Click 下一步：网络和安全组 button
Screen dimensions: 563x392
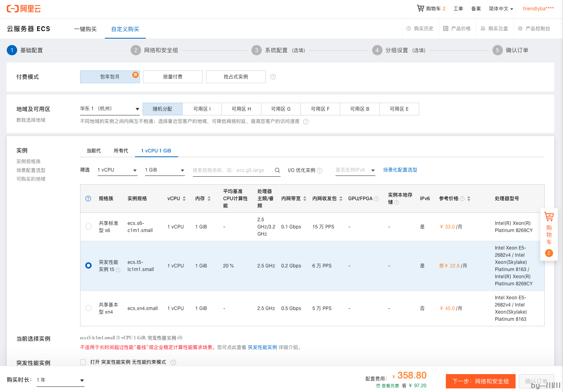point(481,381)
